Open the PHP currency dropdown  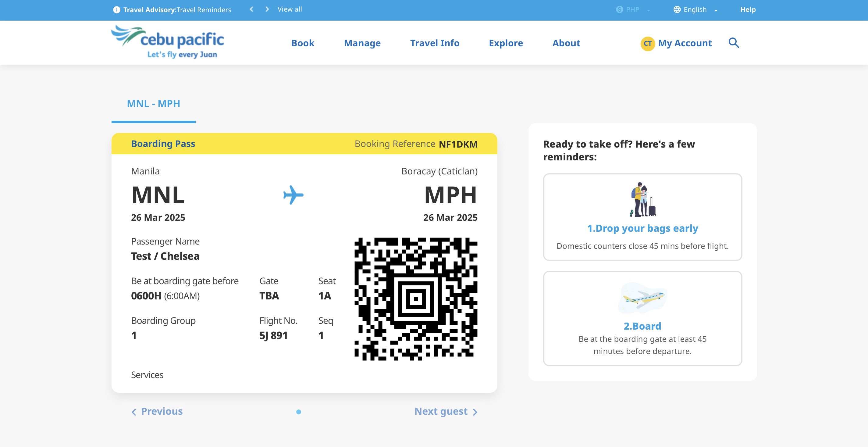pos(633,10)
